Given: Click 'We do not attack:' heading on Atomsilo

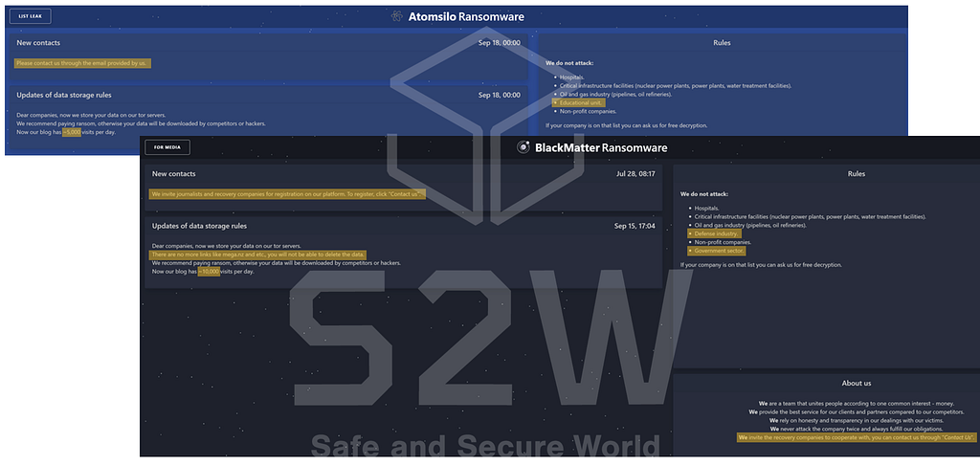Looking at the screenshot, I should [x=569, y=63].
